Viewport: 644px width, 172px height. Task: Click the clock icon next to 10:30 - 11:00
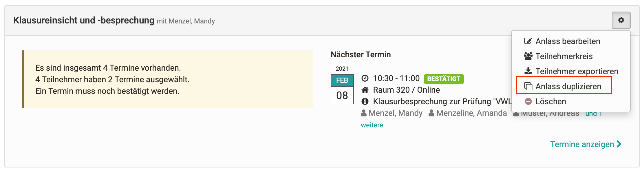pyautogui.click(x=365, y=78)
